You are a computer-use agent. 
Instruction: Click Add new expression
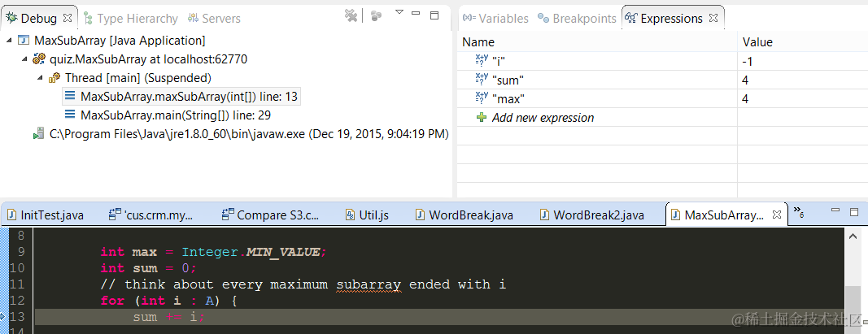(543, 118)
